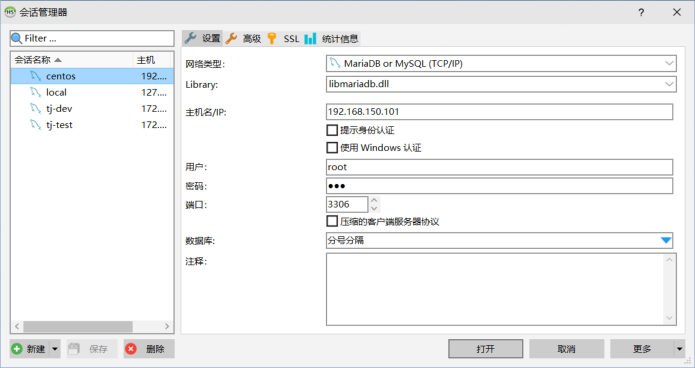Click the 127.... host cell
Screen dimensions: 695x368
[154, 92]
